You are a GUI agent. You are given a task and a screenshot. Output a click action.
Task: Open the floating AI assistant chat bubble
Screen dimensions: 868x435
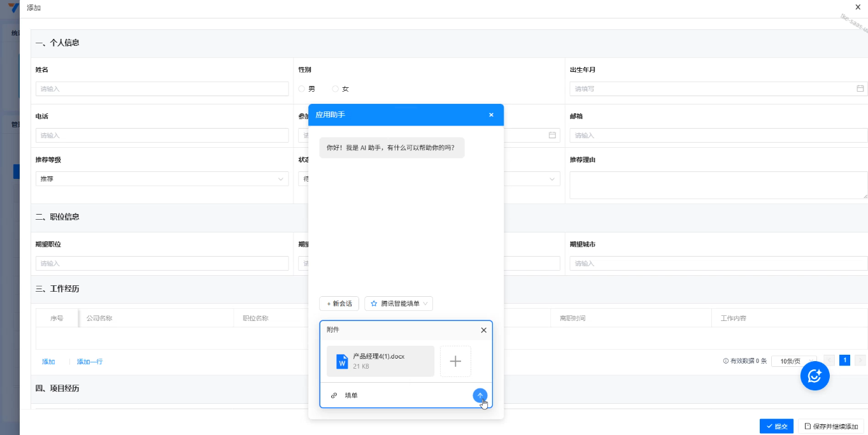click(x=815, y=376)
